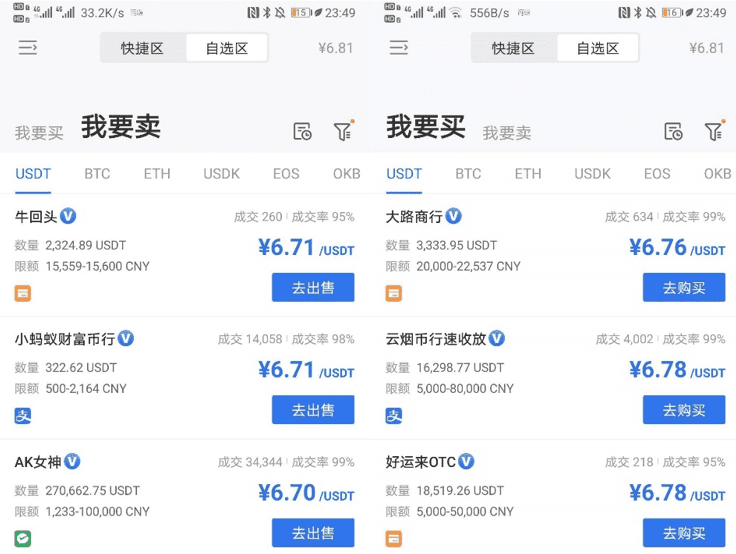The width and height of the screenshot is (736, 554).
Task: Tap ¥6.81 rate in right screen header
Action: tap(706, 48)
